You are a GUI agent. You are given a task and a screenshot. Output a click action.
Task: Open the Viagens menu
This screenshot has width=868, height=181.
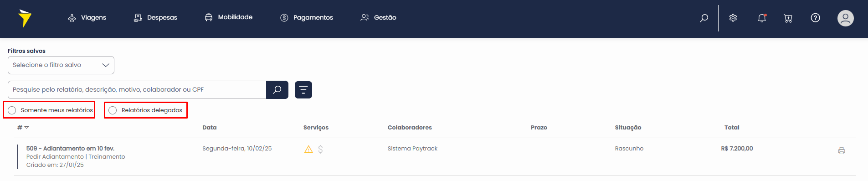coord(87,17)
